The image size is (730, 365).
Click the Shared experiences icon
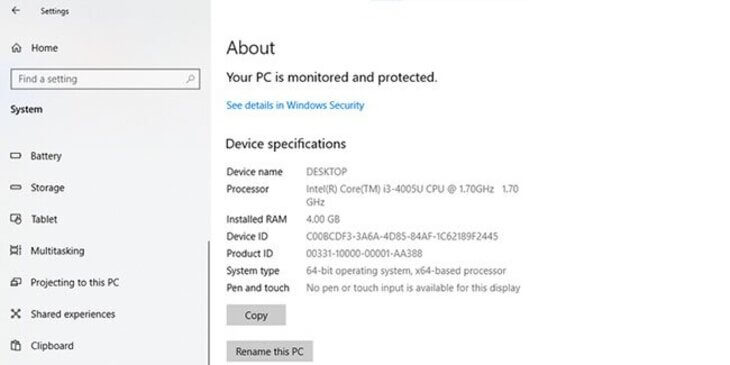[x=16, y=314]
